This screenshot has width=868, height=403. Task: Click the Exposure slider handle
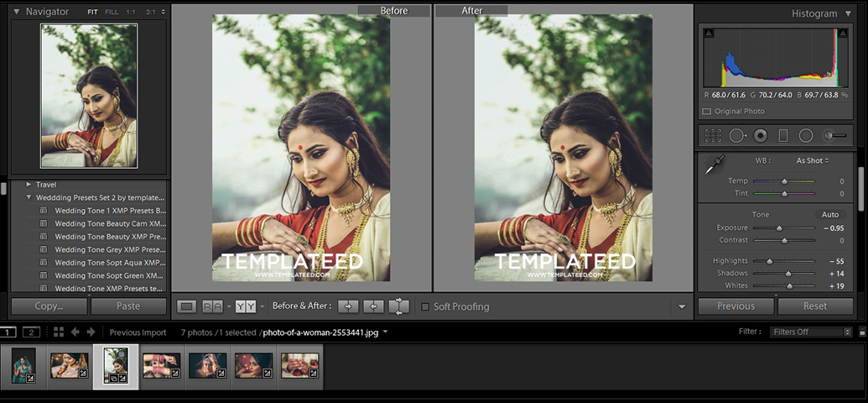[x=779, y=228]
